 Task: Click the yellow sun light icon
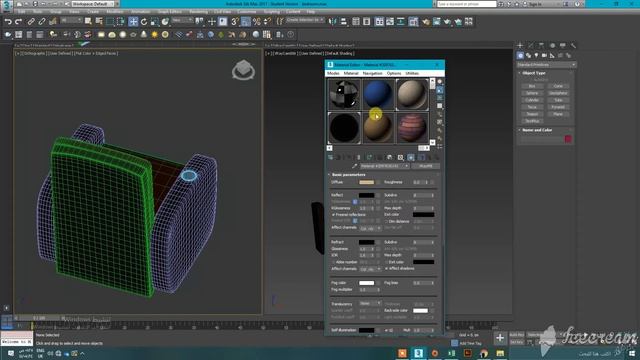154,35
